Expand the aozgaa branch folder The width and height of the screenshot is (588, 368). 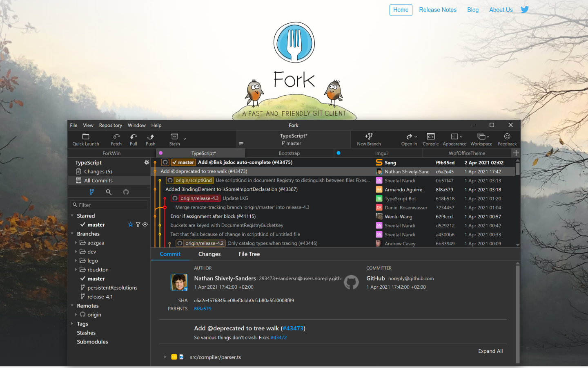pos(76,242)
